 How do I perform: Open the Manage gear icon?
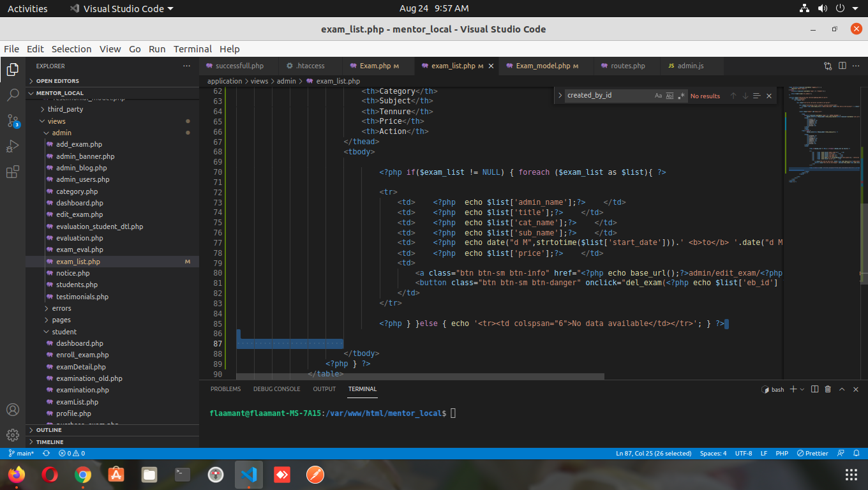coord(13,435)
